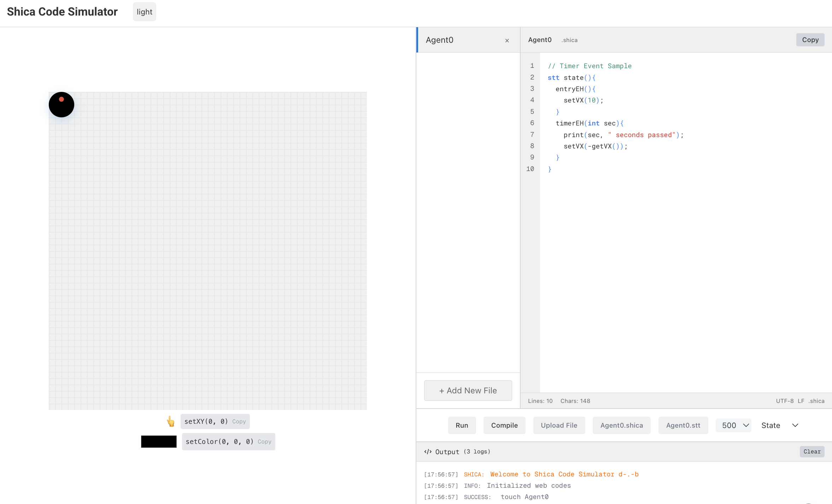The width and height of the screenshot is (832, 504).
Task: Click on code line 8 in the editor
Action: [595, 146]
